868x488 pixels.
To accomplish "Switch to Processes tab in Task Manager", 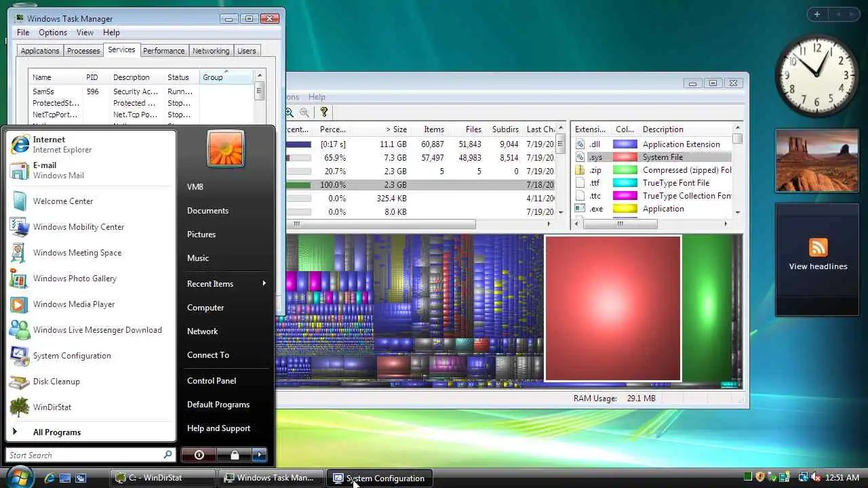I will coord(83,51).
